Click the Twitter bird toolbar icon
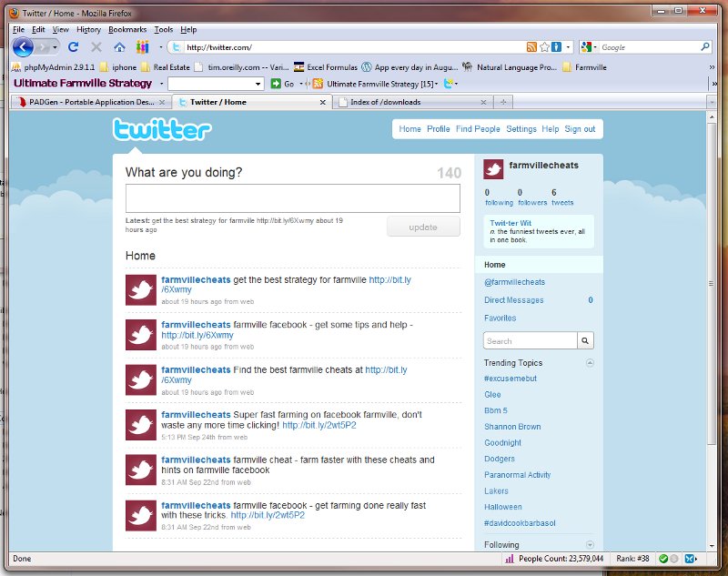Viewport: 728px width, 576px height. [x=449, y=84]
